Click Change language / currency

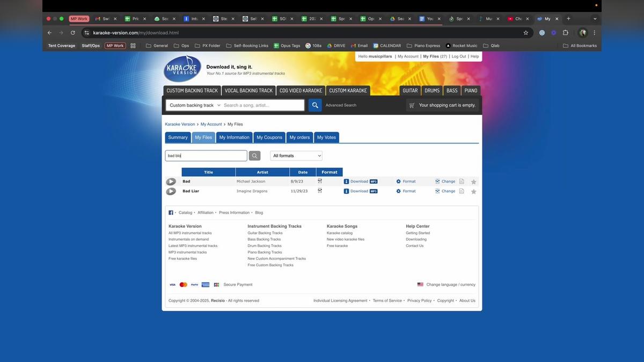click(451, 285)
